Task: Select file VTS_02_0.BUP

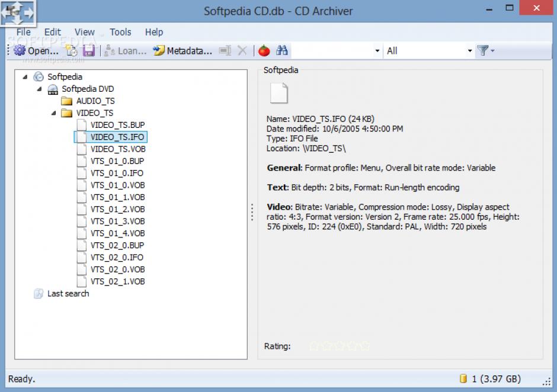Action: pos(117,246)
